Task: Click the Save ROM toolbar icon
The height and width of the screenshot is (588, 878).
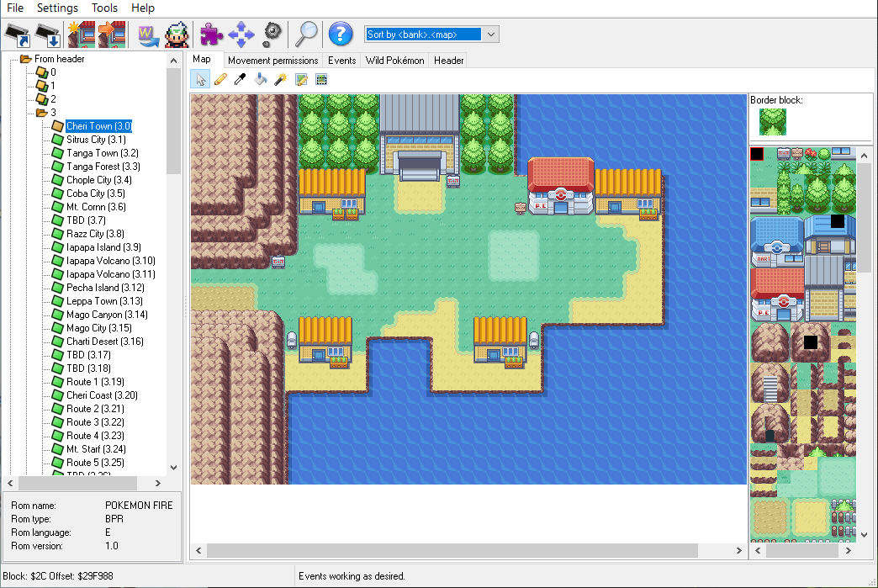Action: pos(48,34)
